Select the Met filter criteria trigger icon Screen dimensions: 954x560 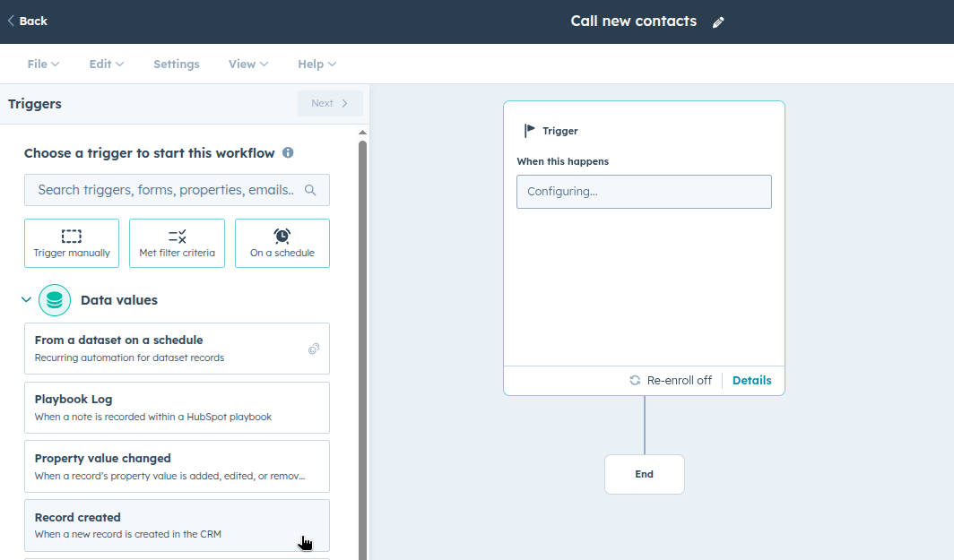pyautogui.click(x=177, y=236)
